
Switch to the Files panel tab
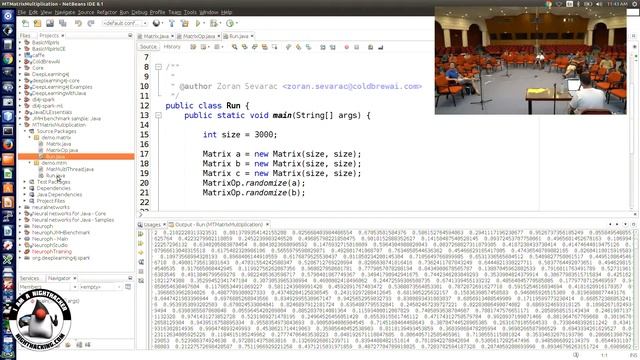[x=25, y=36]
